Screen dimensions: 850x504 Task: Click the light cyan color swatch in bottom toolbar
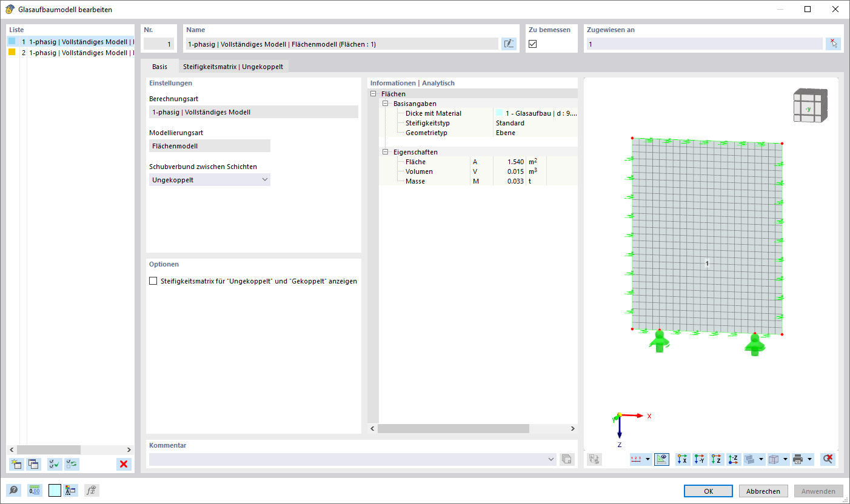55,491
